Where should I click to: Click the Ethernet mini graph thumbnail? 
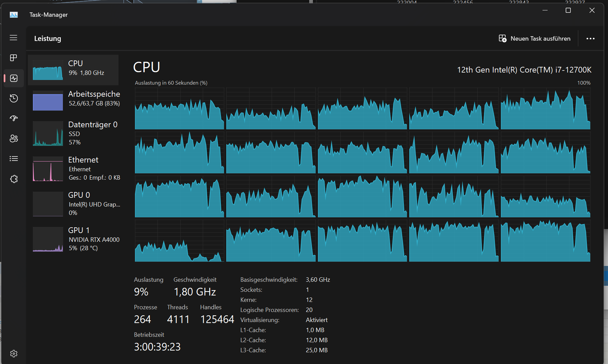48,169
